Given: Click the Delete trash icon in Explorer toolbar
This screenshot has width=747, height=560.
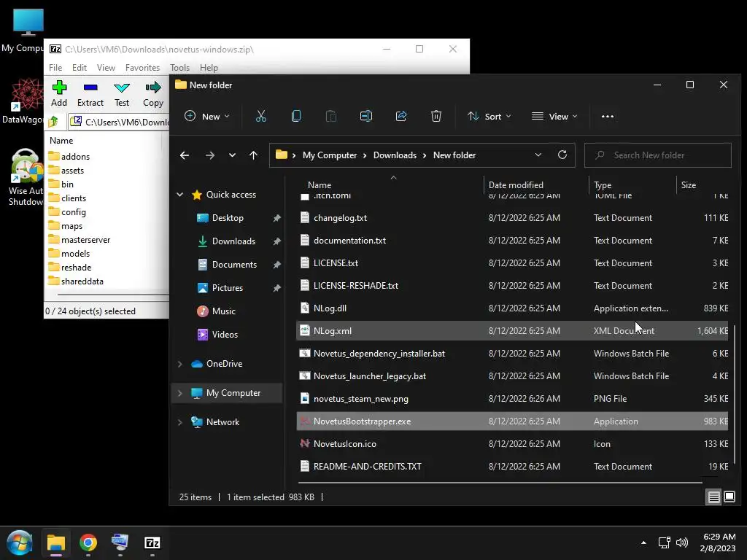Looking at the screenshot, I should 436,116.
